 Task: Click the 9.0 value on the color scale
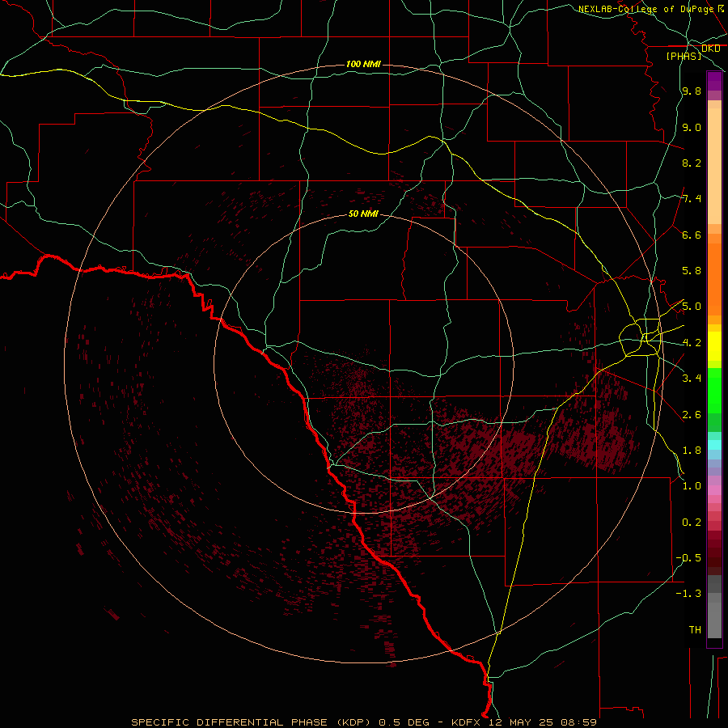point(692,127)
